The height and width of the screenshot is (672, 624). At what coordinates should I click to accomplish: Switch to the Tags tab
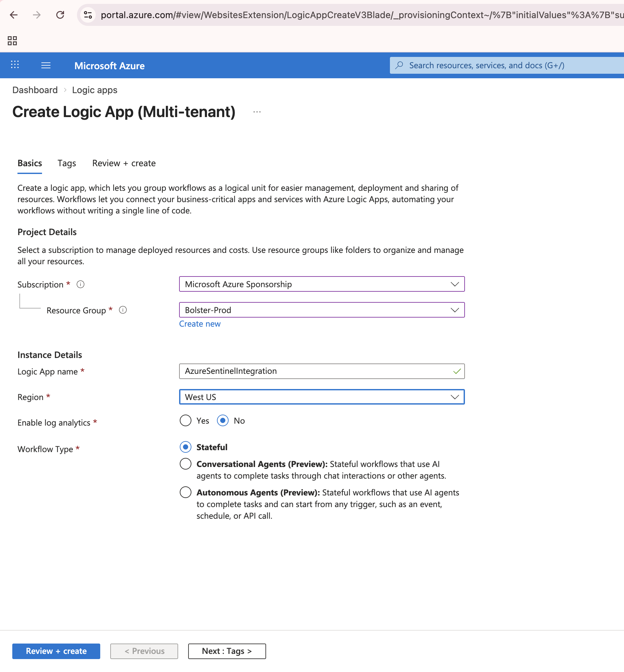(67, 163)
